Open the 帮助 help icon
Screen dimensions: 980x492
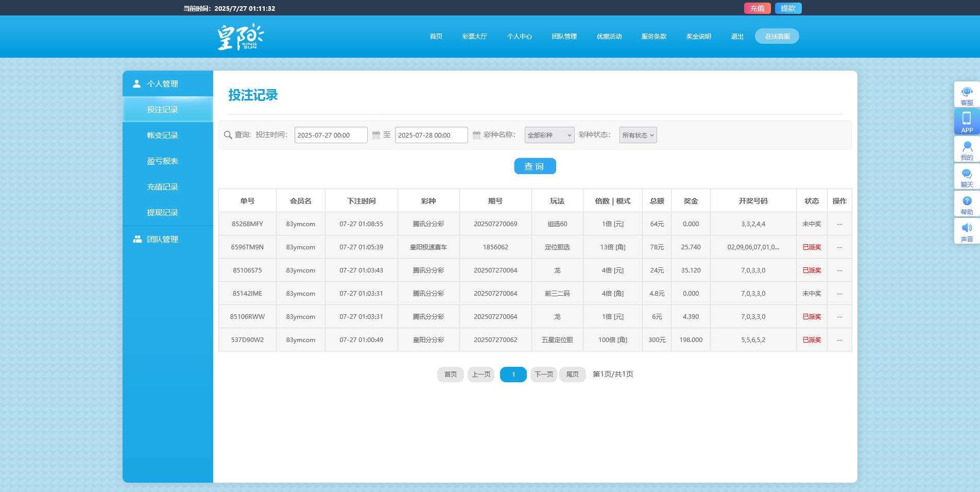coord(967,204)
